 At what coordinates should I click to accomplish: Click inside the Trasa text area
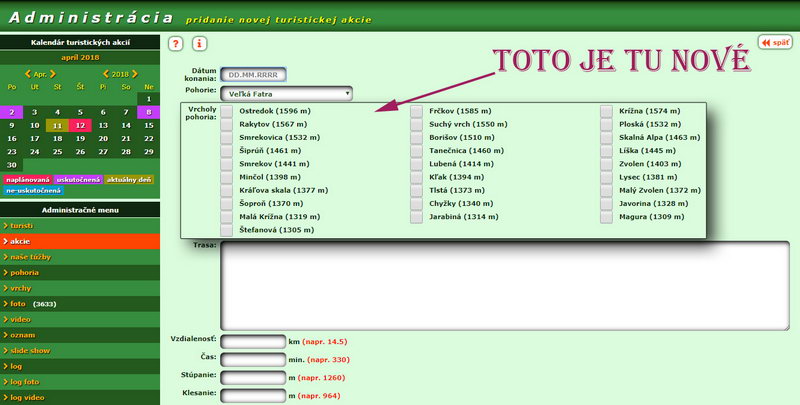(x=505, y=286)
